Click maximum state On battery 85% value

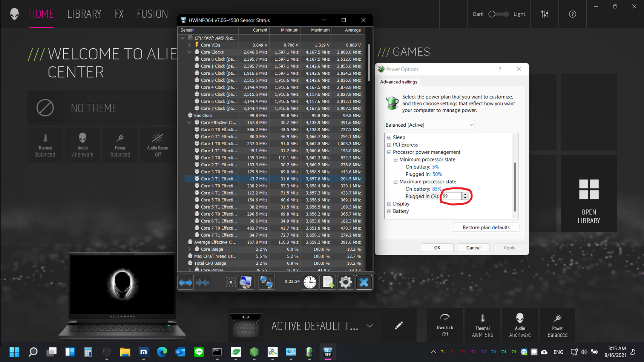tap(437, 189)
